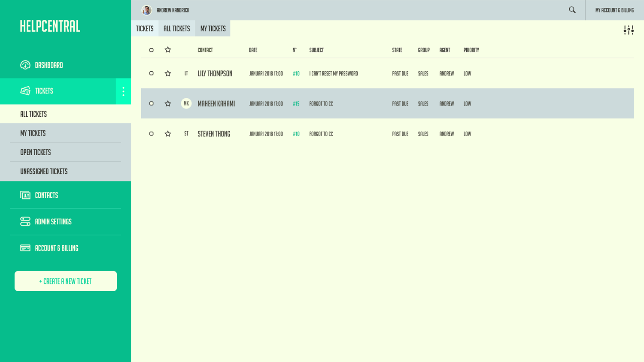Click the HelpCentral logo

point(50,26)
